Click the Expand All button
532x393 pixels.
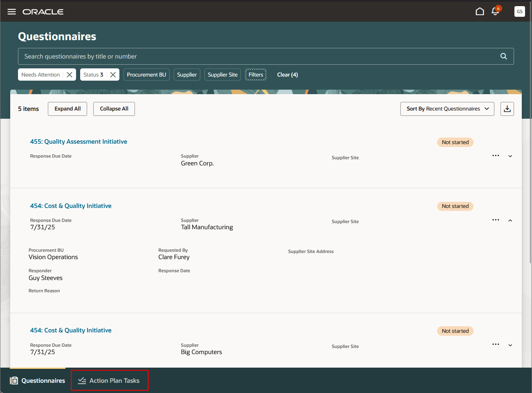coord(67,109)
